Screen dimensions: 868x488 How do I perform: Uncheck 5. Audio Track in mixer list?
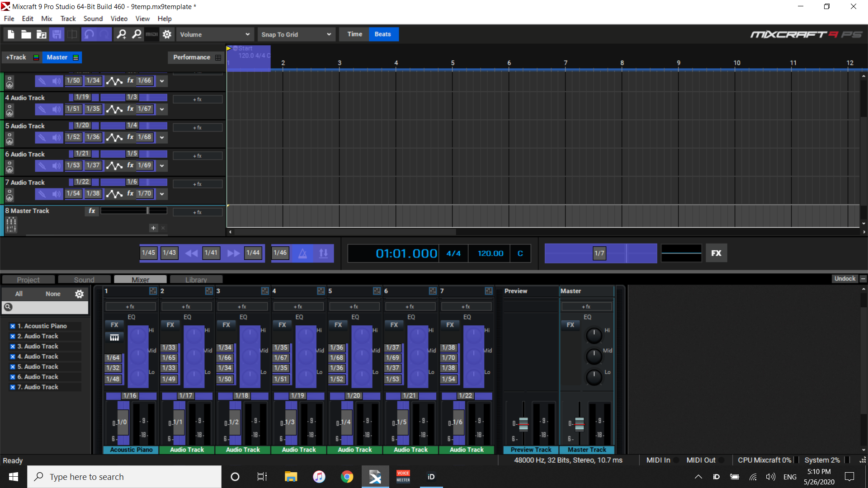pyautogui.click(x=13, y=367)
